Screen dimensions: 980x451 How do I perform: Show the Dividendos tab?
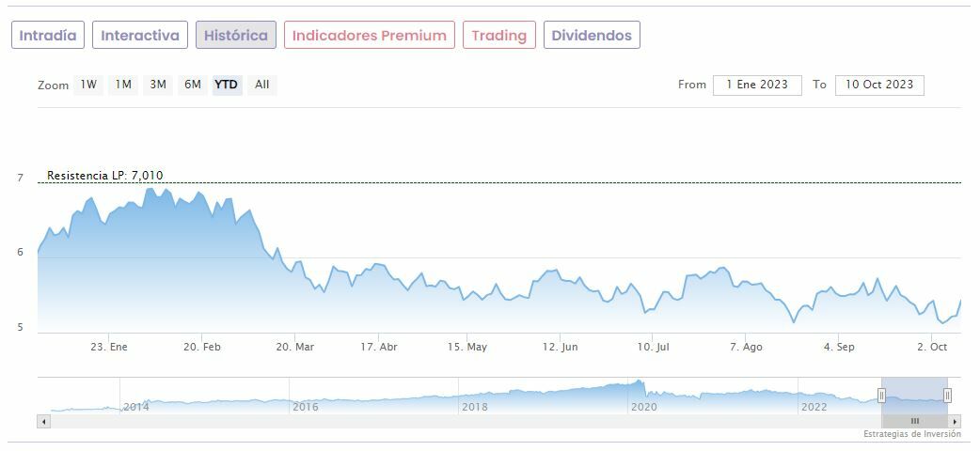pyautogui.click(x=592, y=36)
